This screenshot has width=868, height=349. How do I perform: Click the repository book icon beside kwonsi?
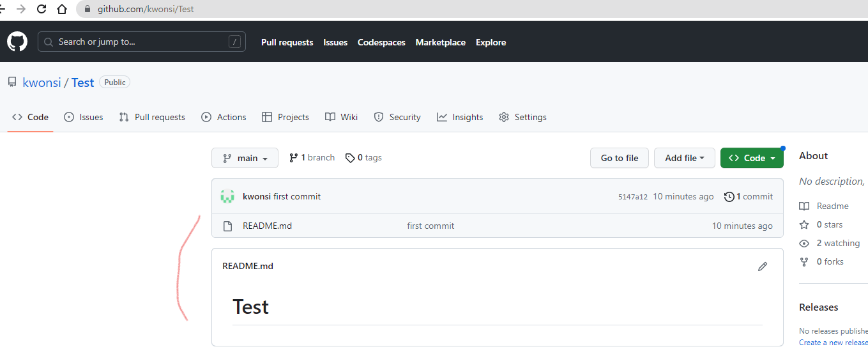coord(12,82)
